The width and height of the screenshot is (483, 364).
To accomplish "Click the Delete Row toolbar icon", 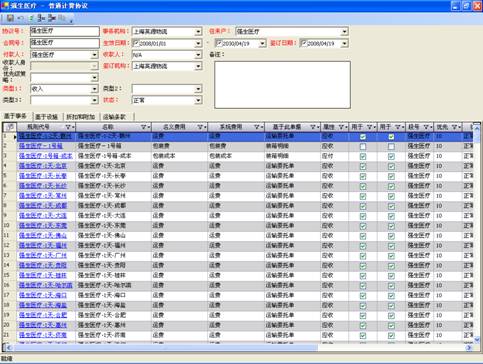I will point(52,18).
